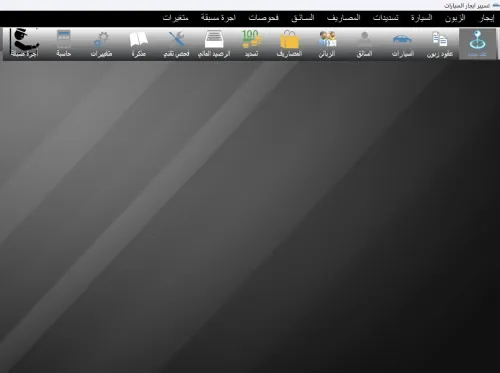The width and height of the screenshot is (500, 373).
Task: Open technical inspection (فحص تقني) tools icon
Action: pos(176,44)
